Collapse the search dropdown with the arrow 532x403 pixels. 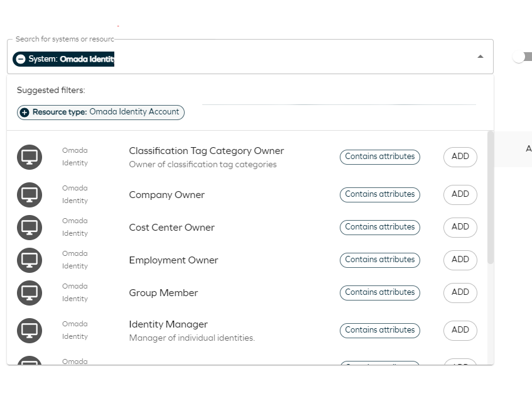pyautogui.click(x=480, y=57)
